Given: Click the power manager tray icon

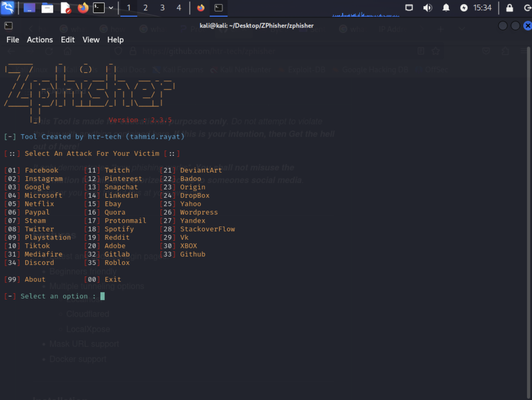Looking at the screenshot, I should (x=464, y=7).
